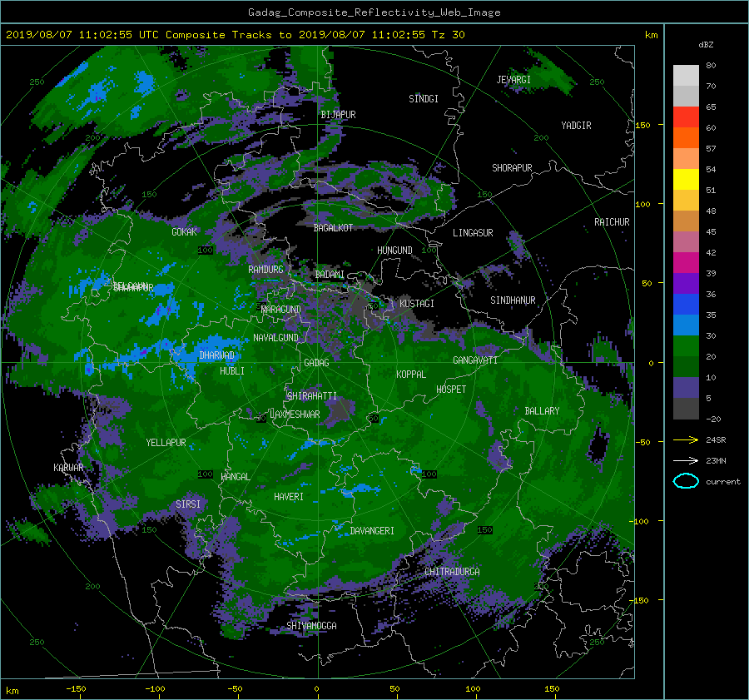Click the yellow 24SR arrow legend icon
This screenshot has width=749, height=700.
(686, 440)
